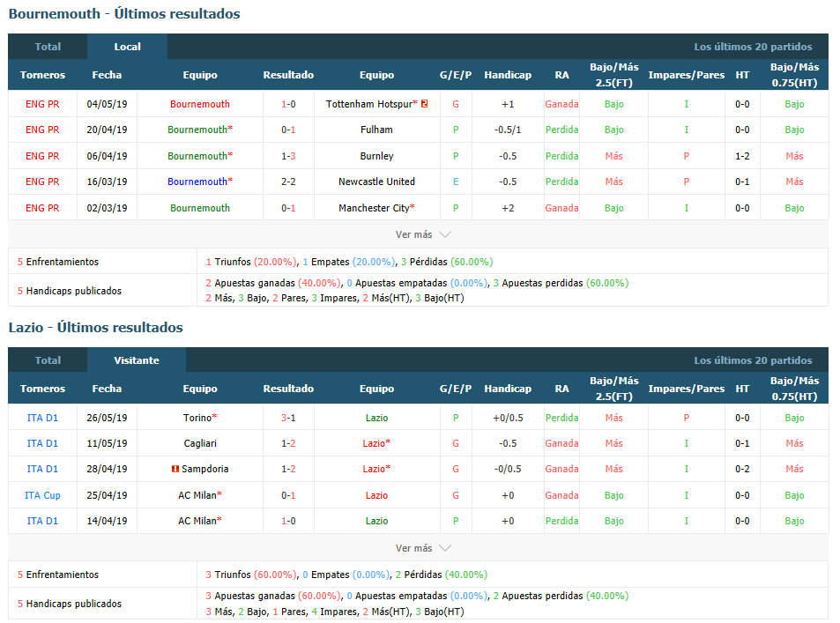Switch to Total tab in Bournemouth results

(x=48, y=47)
